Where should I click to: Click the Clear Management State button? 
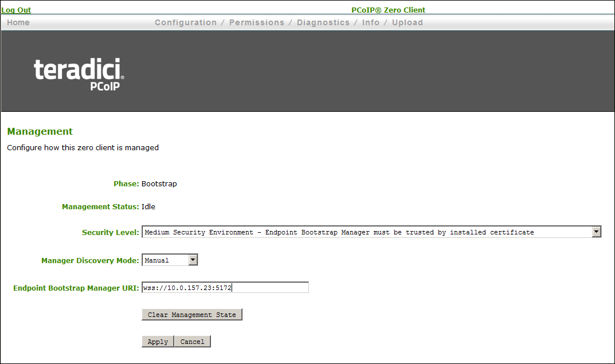192,315
